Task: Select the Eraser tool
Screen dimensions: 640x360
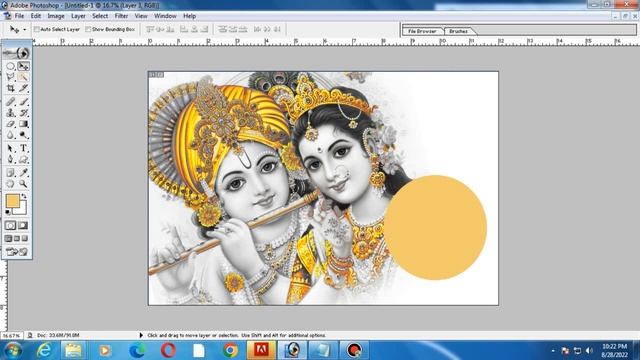Action: coord(11,124)
